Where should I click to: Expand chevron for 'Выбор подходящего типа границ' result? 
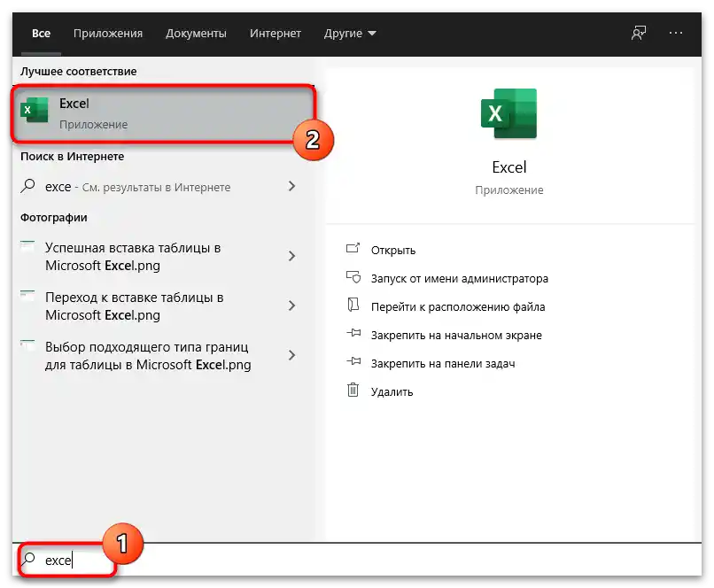tap(291, 355)
